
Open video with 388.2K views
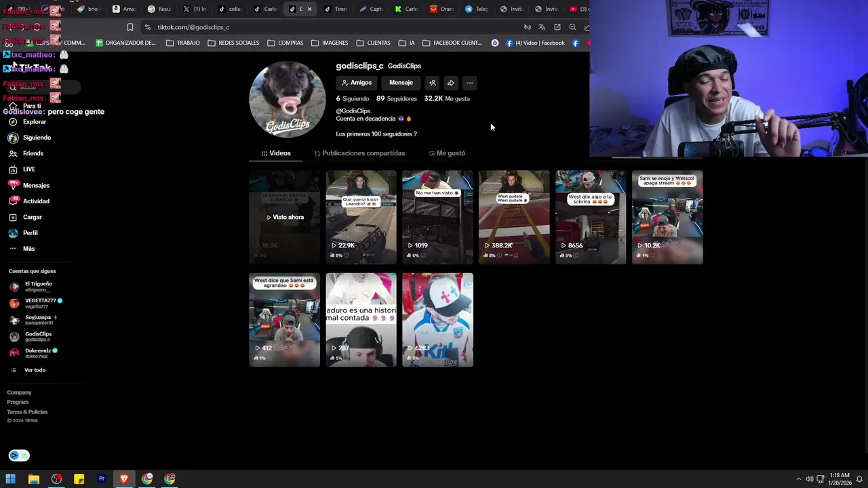click(x=515, y=217)
